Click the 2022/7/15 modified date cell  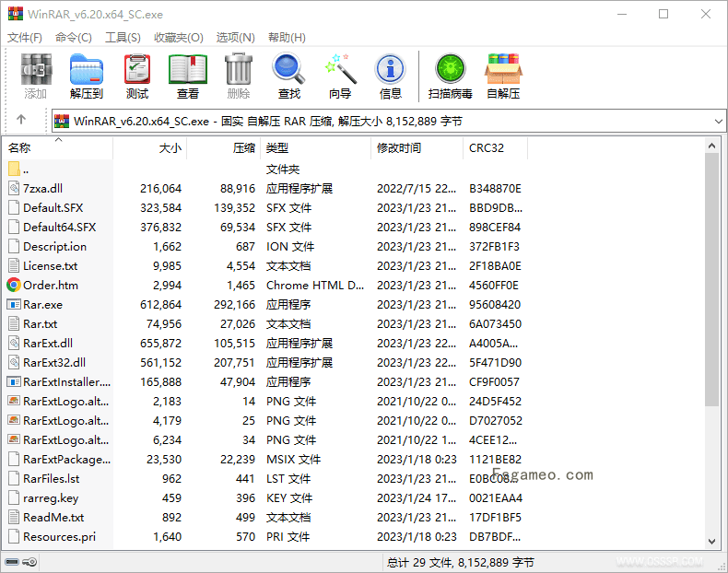coord(417,188)
